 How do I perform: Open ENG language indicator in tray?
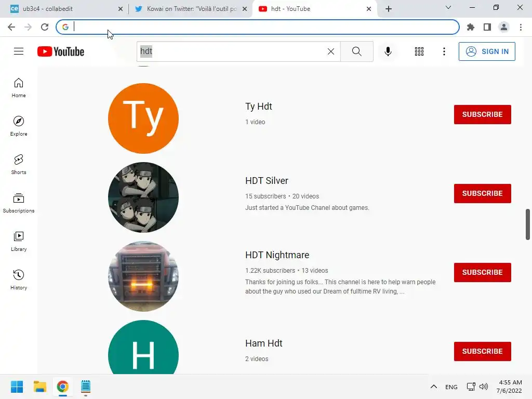click(451, 387)
